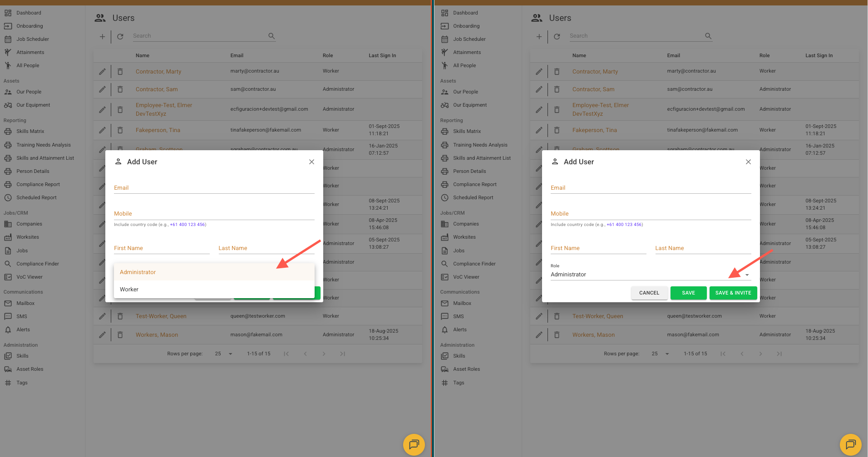The height and width of the screenshot is (457, 868).
Task: Click the search magnifier icon in the right screenshot
Action: (708, 36)
